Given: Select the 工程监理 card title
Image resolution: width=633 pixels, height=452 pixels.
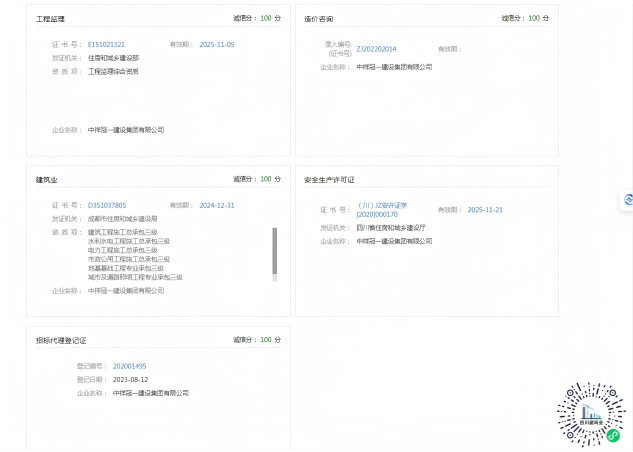Looking at the screenshot, I should click(x=50, y=18).
